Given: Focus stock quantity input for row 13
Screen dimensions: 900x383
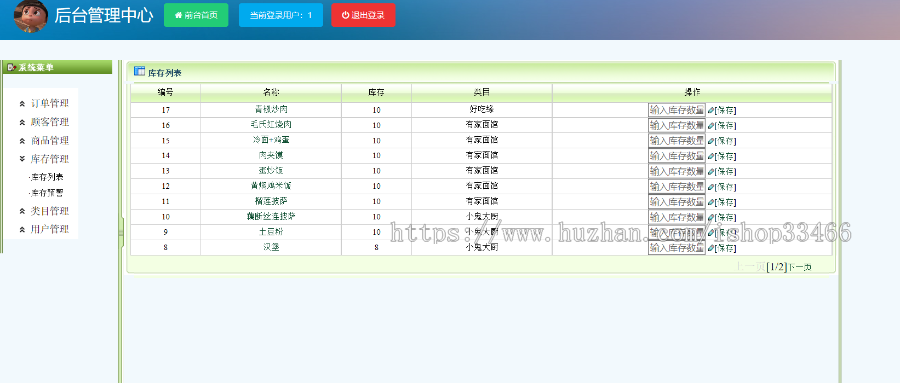Looking at the screenshot, I should [677, 171].
